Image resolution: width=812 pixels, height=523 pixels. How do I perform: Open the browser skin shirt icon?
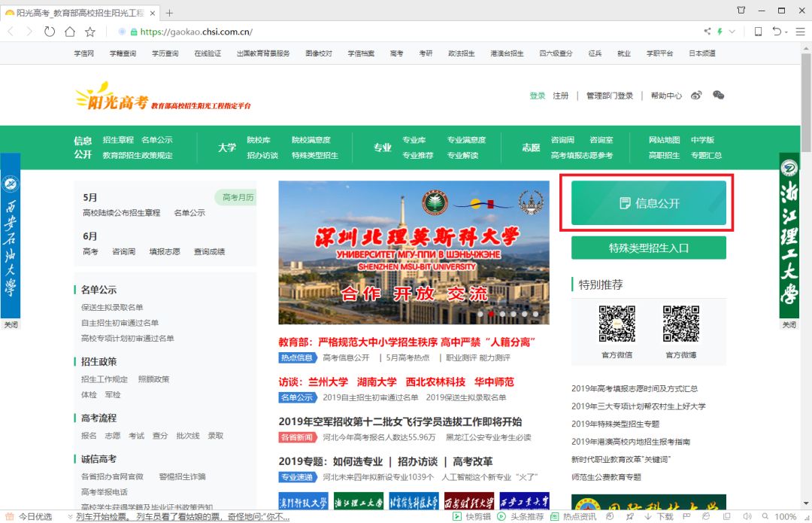tap(741, 10)
